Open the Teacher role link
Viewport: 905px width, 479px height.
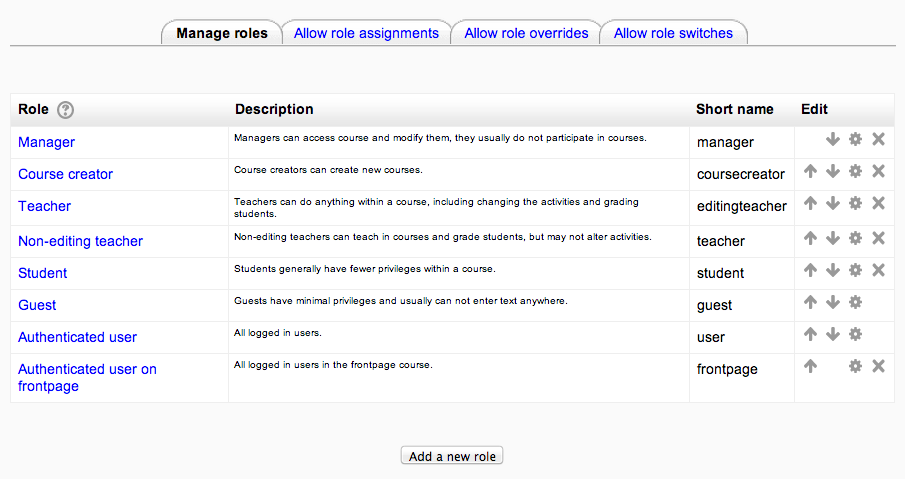[x=44, y=206]
